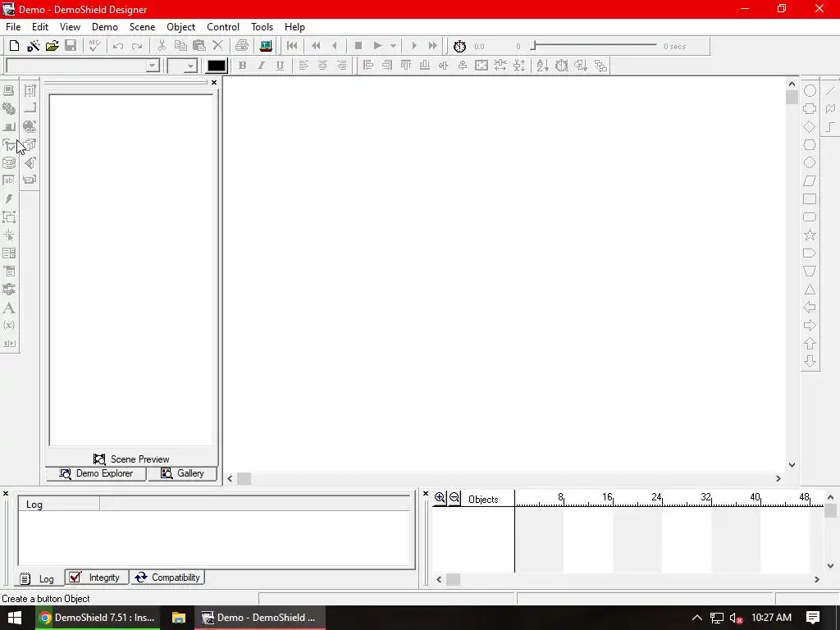Toggle bold formatting
Screen dimensions: 840x630
point(242,66)
